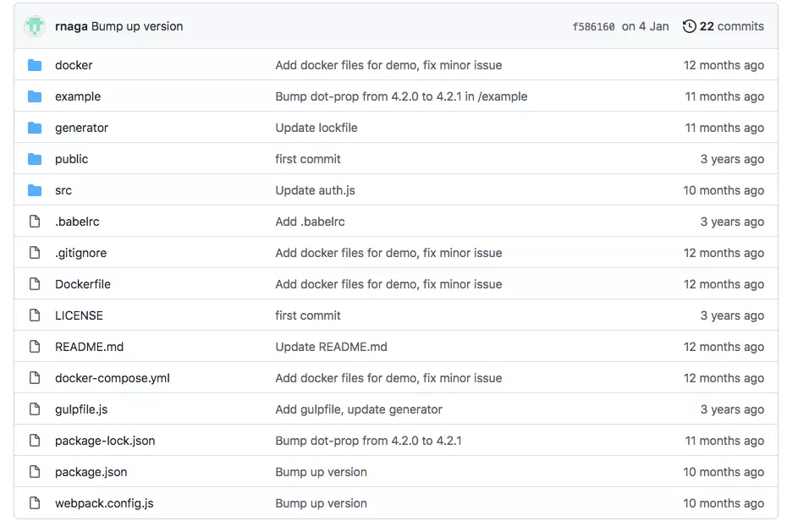Open Dockerfile row's Add docker files commit
The width and height of the screenshot is (787, 532).
pyautogui.click(x=388, y=284)
